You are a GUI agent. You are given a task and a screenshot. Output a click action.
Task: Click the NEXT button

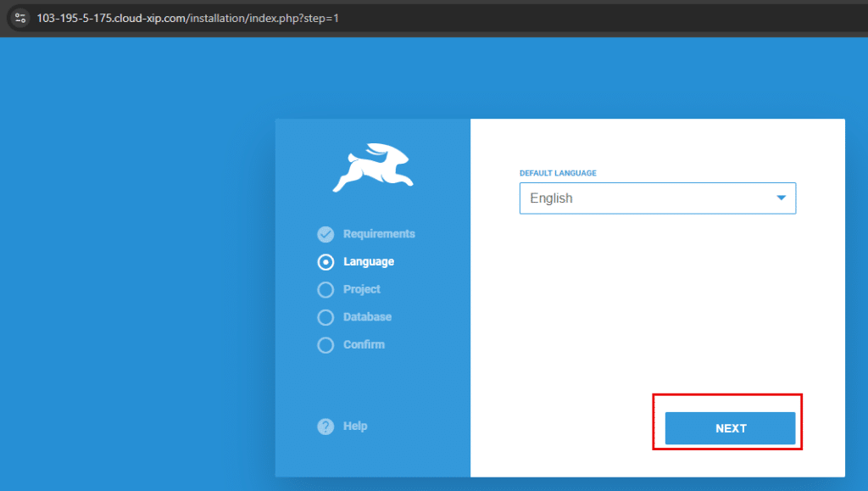click(x=730, y=428)
